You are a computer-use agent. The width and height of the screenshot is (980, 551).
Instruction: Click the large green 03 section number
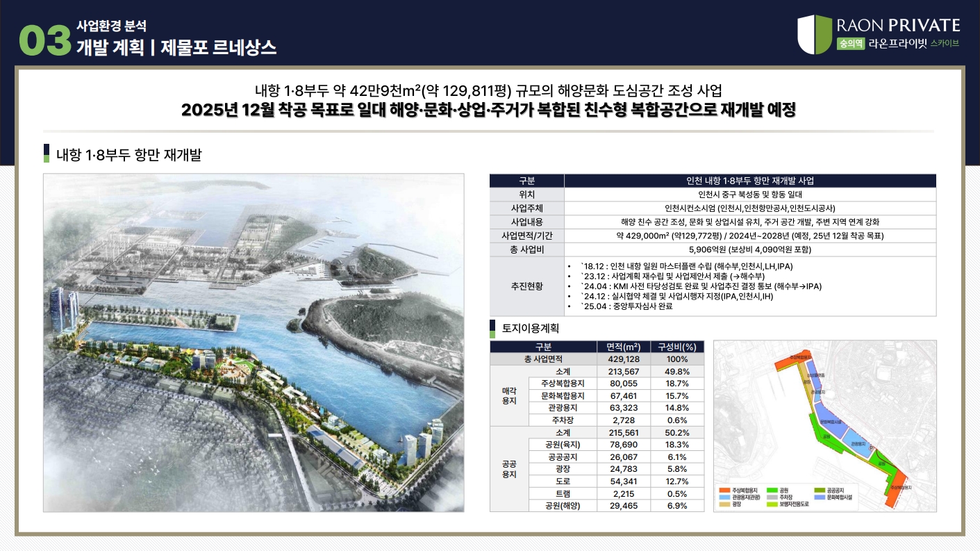pyautogui.click(x=44, y=42)
